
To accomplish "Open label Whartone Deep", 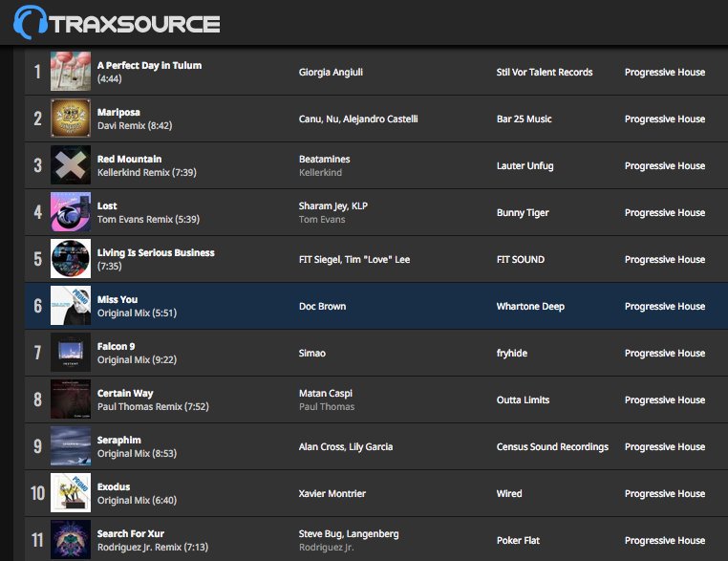I will tap(530, 307).
